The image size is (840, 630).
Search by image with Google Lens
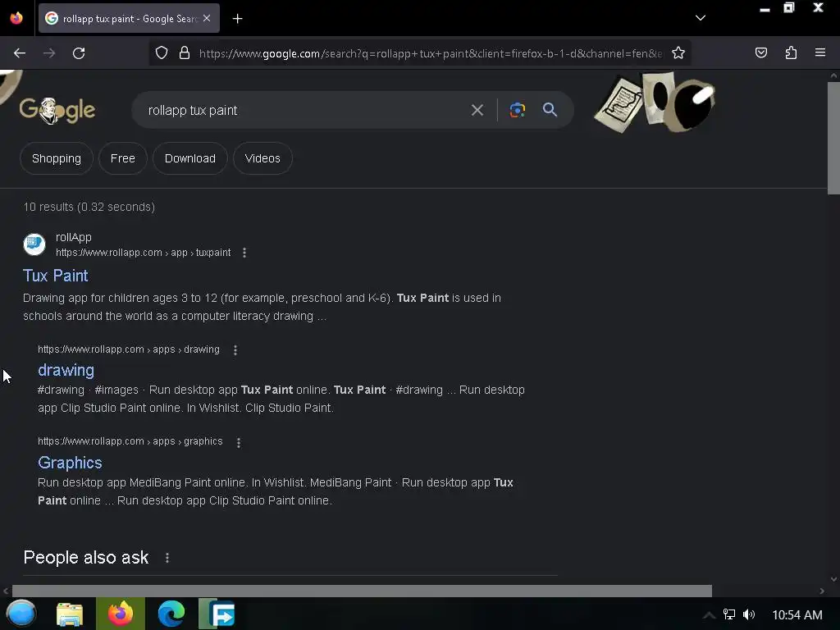pos(517,110)
